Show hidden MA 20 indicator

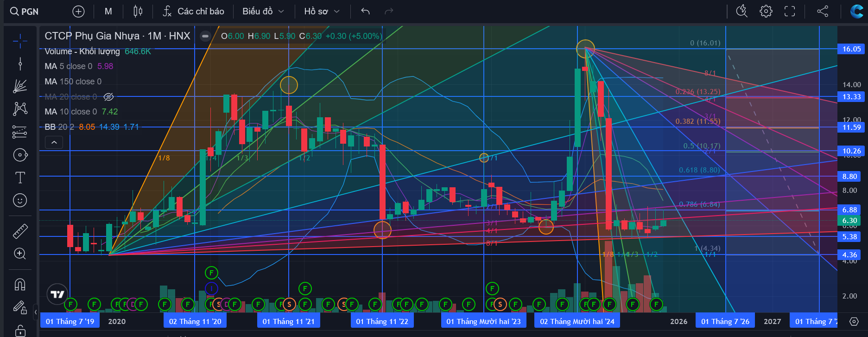[108, 96]
